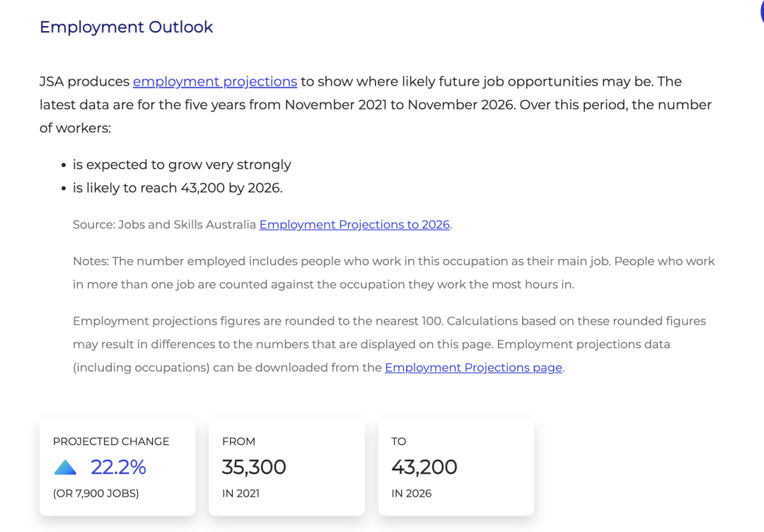Click the '(OR 7,900 JOBS)' text
This screenshot has width=764, height=532.
pos(95,493)
